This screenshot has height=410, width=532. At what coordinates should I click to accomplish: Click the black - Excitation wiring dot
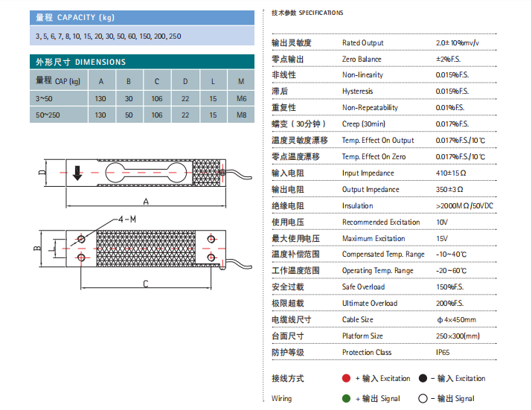423,378
